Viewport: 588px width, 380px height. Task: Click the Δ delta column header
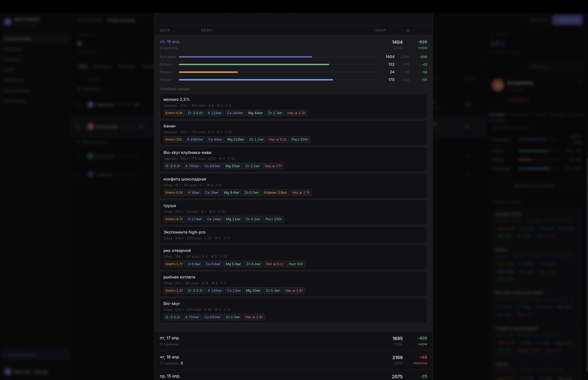(408, 30)
